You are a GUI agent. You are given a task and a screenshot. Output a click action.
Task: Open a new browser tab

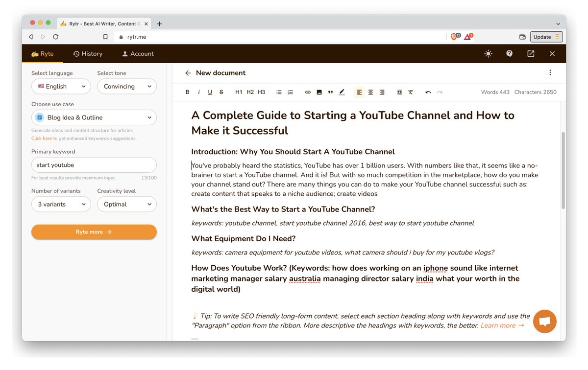coord(159,23)
